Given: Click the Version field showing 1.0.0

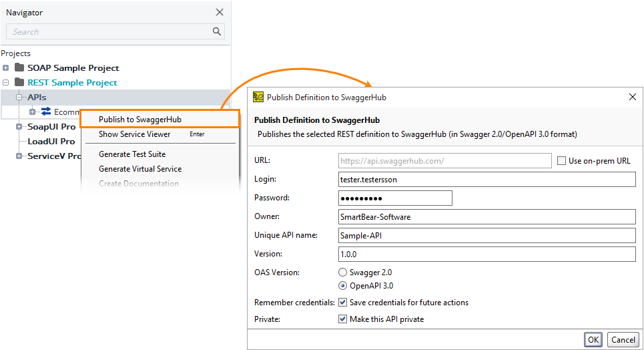Looking at the screenshot, I should [487, 254].
